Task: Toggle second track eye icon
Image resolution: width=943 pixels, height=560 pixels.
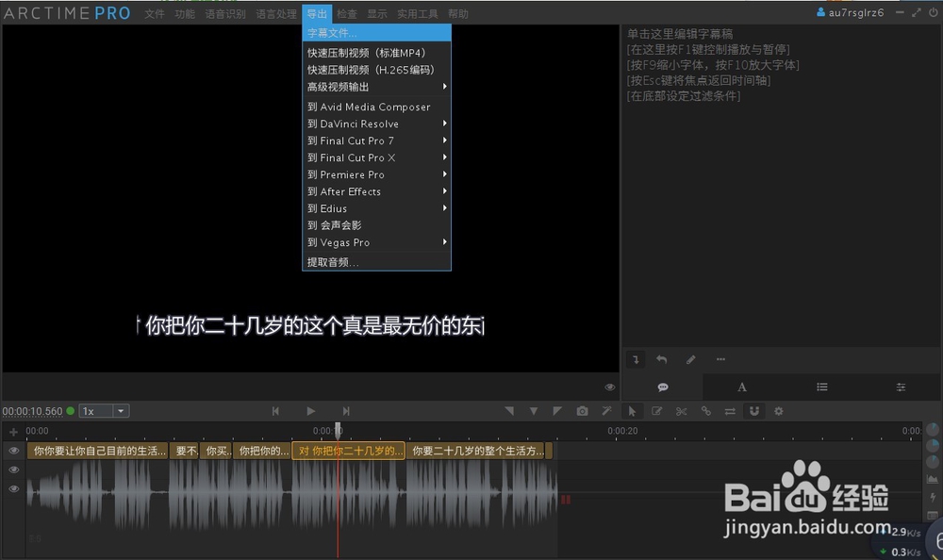Action: coord(14,469)
